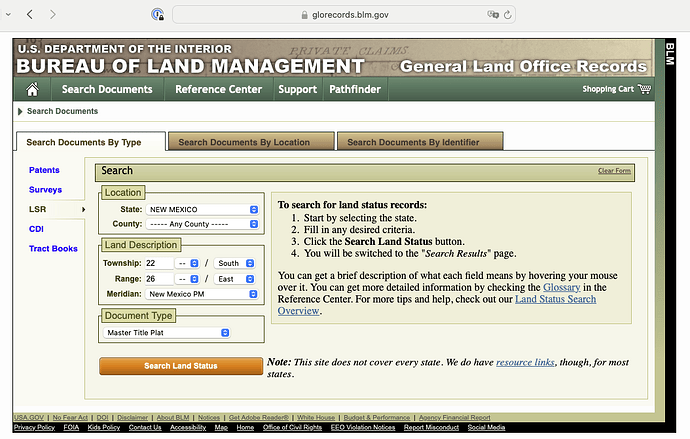Select Surveys in the side list
Viewport: 690px width, 439px height.
click(x=45, y=190)
